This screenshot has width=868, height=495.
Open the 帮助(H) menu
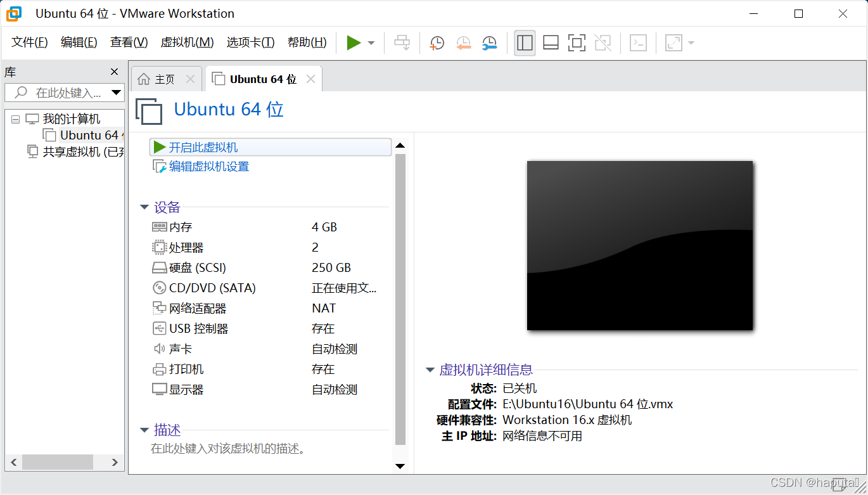(307, 42)
